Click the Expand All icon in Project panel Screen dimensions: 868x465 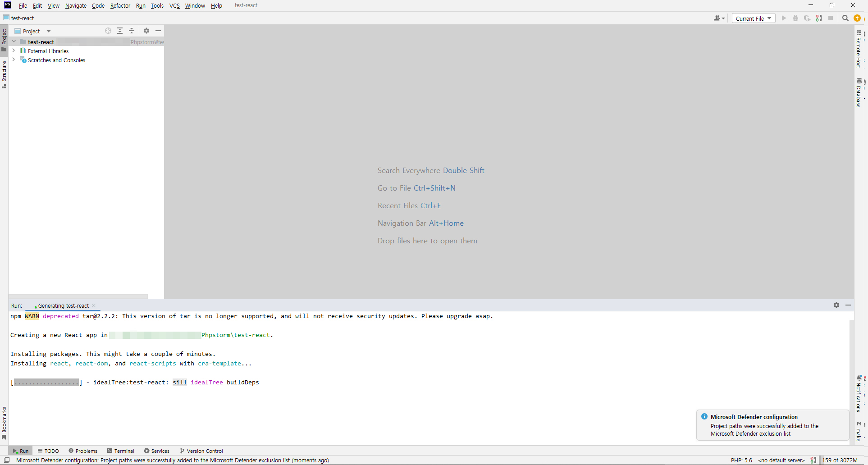coord(120,31)
